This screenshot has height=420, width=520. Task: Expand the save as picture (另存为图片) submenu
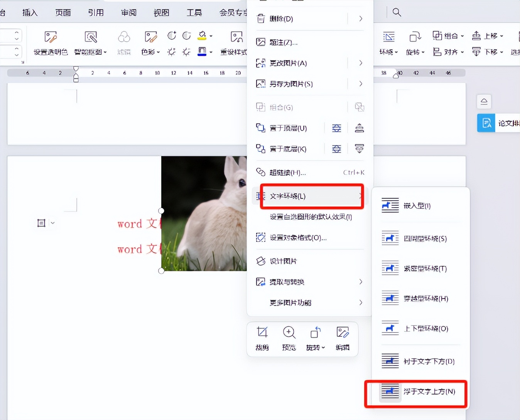coord(360,84)
